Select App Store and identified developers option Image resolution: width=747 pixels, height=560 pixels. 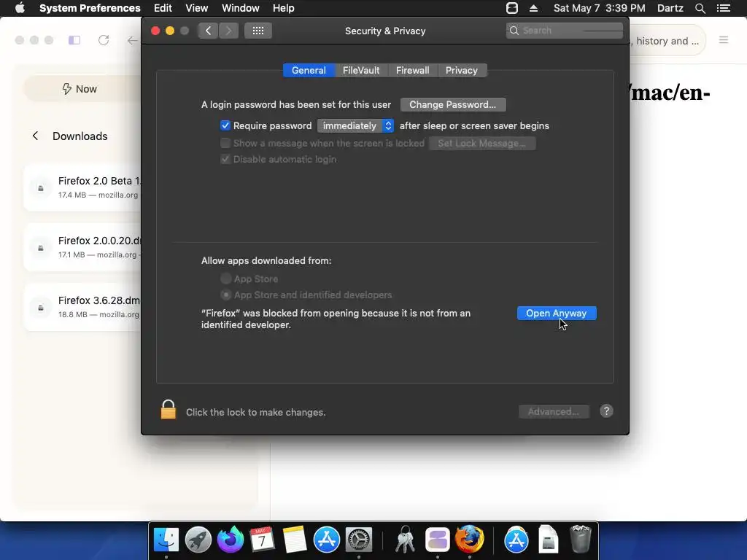[226, 295]
